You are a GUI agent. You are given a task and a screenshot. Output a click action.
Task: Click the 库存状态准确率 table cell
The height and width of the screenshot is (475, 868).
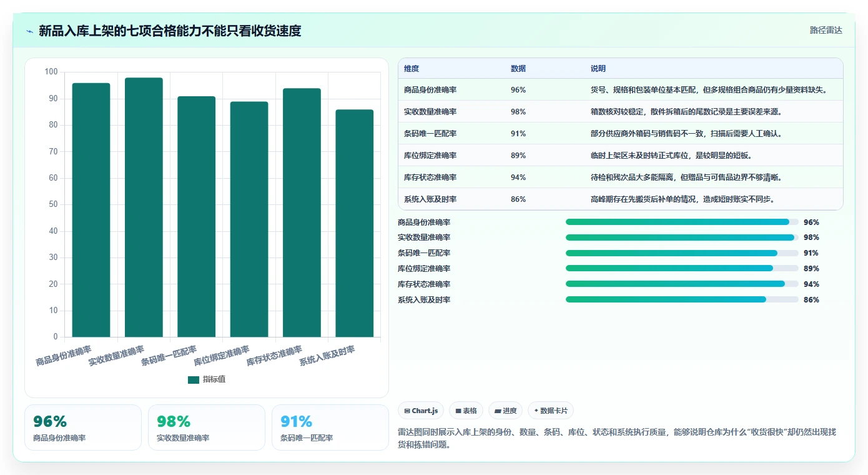(430, 177)
